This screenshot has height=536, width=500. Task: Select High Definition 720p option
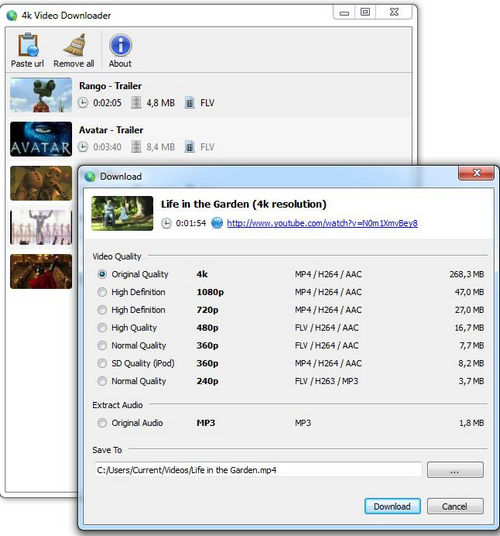pyautogui.click(x=102, y=310)
